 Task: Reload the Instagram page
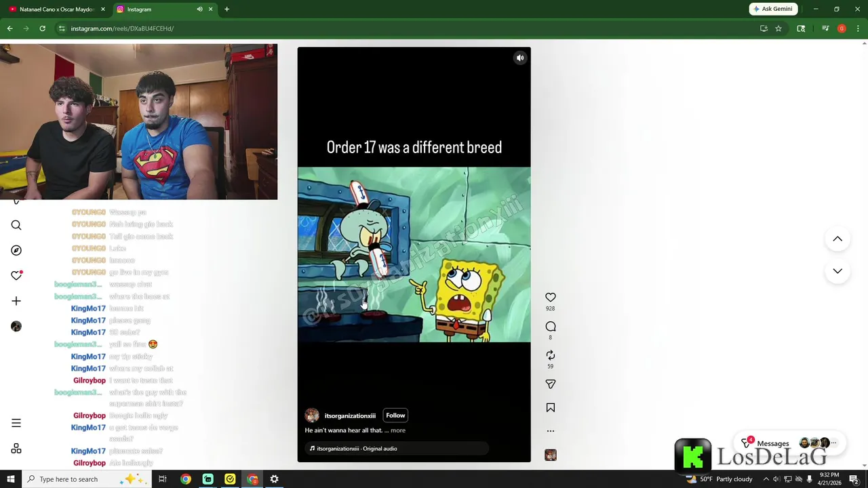[42, 28]
